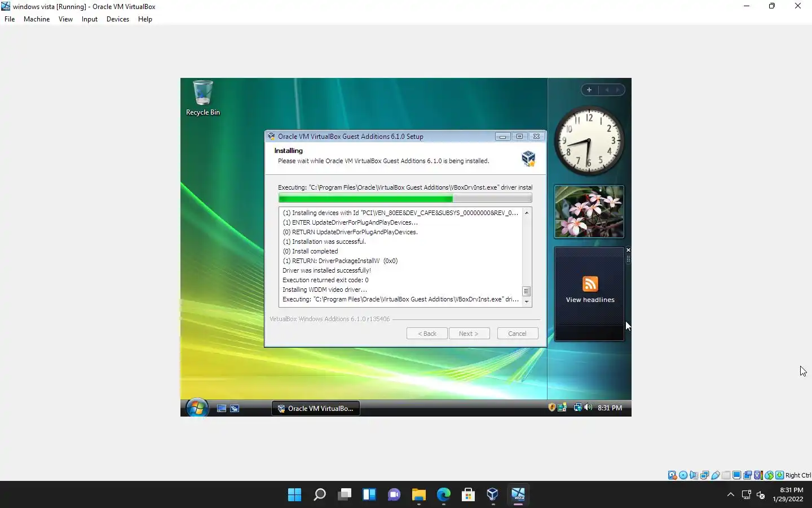Click install log scrollbar down arrow
812x508 pixels.
pos(527,302)
